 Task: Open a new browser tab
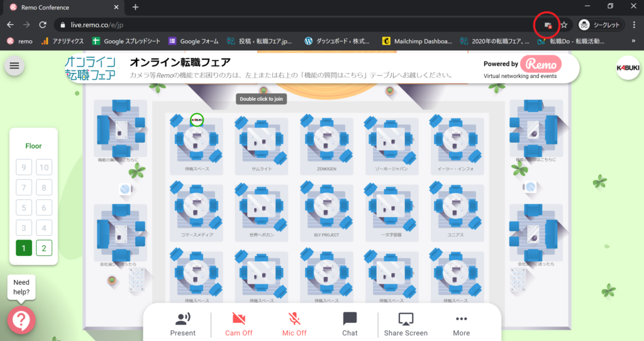pyautogui.click(x=136, y=7)
